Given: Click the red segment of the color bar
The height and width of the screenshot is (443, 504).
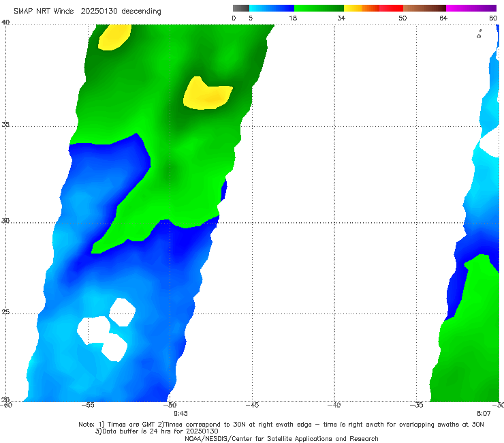Looking at the screenshot, I should (x=391, y=8).
